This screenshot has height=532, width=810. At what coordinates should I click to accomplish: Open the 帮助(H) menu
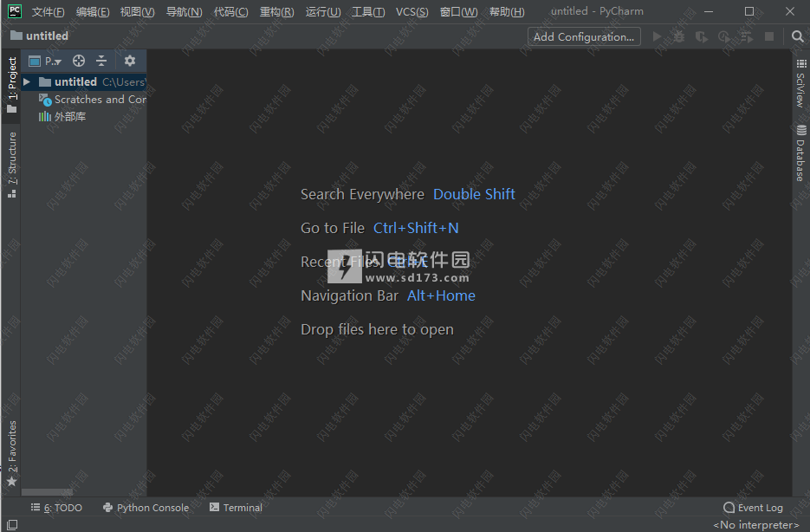(507, 11)
